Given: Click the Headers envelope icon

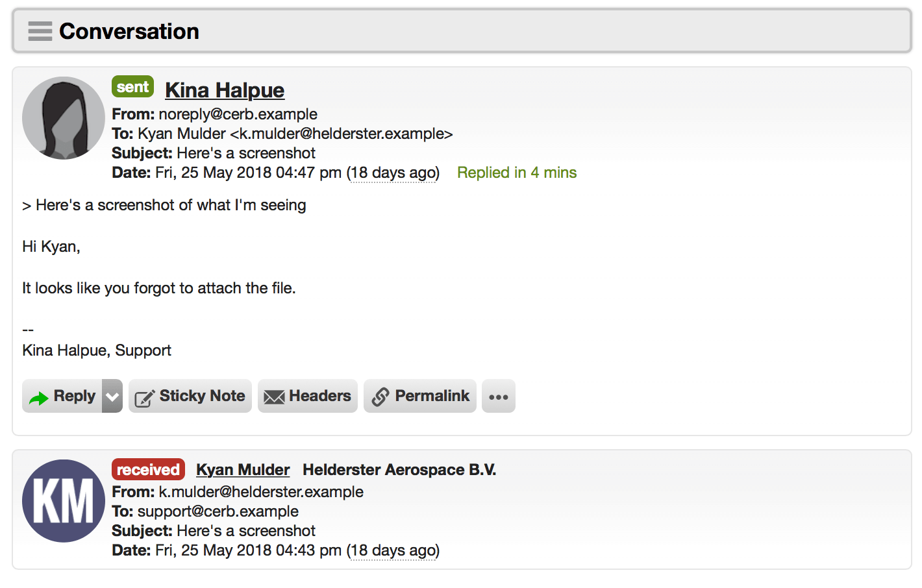Looking at the screenshot, I should click(x=274, y=397).
